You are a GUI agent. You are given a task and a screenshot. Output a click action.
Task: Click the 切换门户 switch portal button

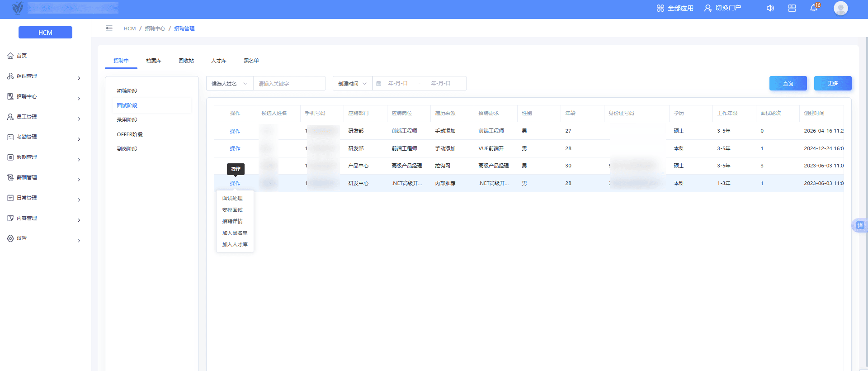[722, 8]
